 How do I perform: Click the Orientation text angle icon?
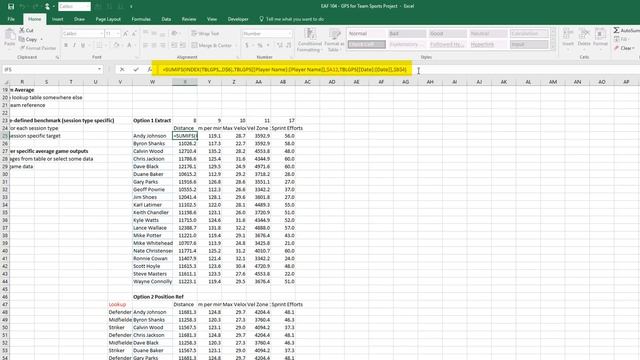tap(175, 33)
